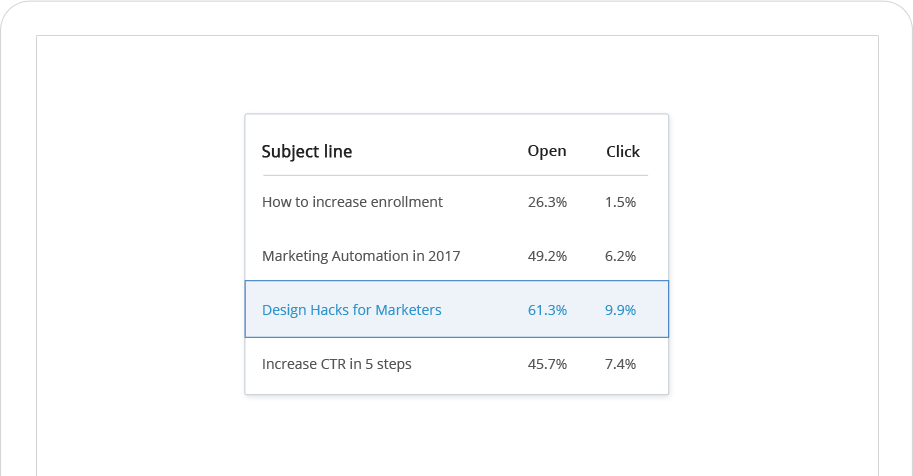Click the 26.3% open rate value
This screenshot has width=913, height=476.
click(x=547, y=202)
